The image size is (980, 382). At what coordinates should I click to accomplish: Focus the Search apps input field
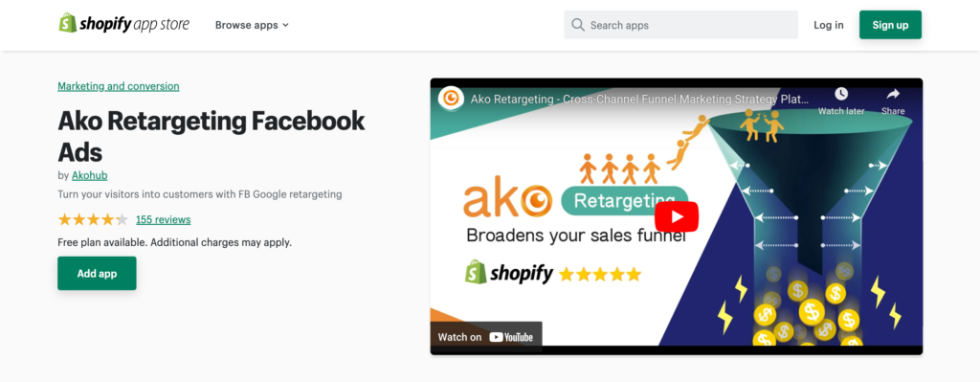click(680, 25)
